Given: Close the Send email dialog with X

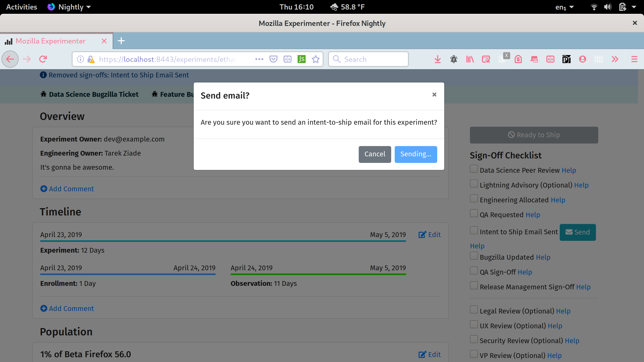Looking at the screenshot, I should (x=434, y=95).
